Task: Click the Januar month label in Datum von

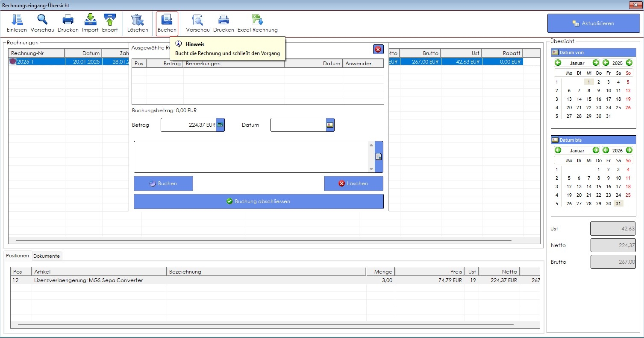Action: (x=577, y=63)
